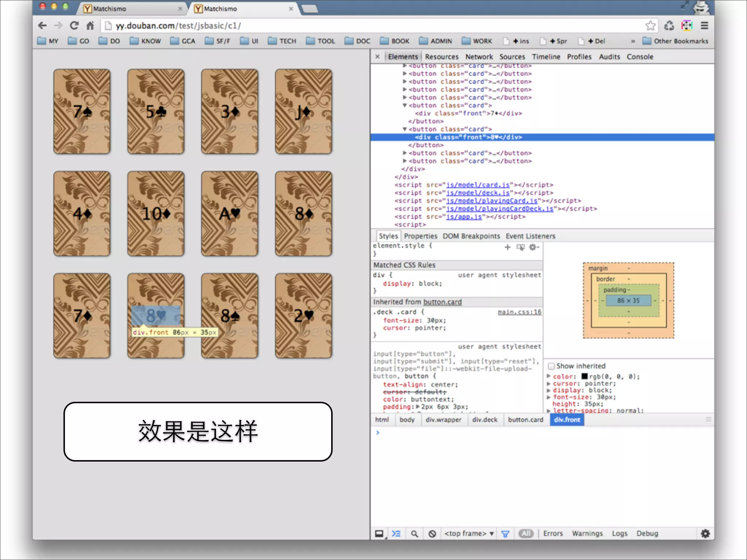Click the + Del bookmarklet
The width and height of the screenshot is (747, 560).
[x=592, y=41]
